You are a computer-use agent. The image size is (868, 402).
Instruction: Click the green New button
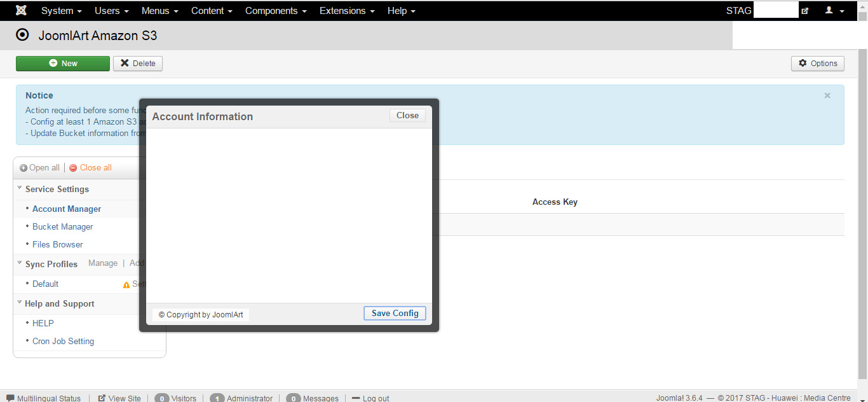click(63, 64)
